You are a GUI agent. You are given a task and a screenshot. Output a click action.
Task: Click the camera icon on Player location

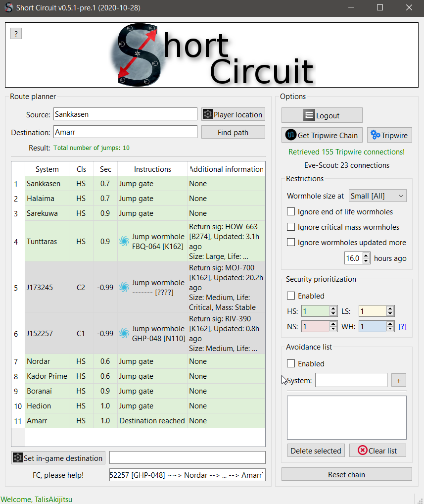point(208,114)
